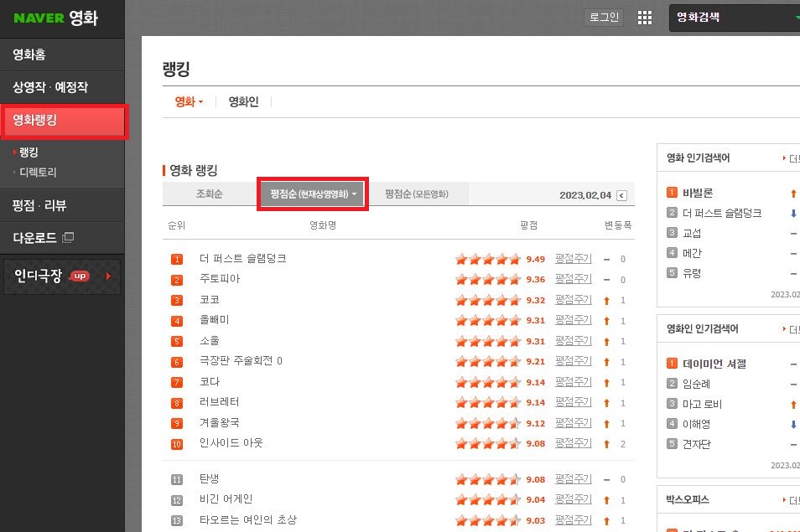
Task: Open movie 인사이드 아웃
Action: click(x=231, y=443)
